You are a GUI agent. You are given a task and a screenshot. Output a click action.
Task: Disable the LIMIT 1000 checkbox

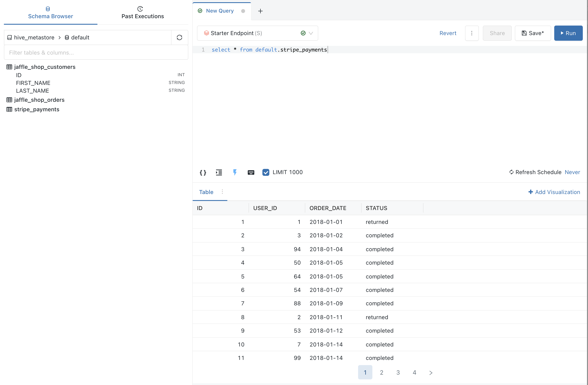coord(266,172)
